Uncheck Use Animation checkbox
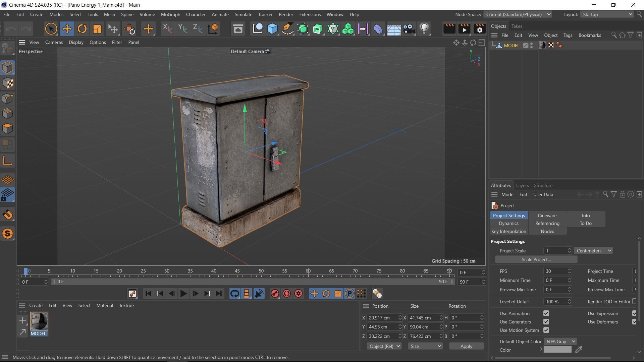This screenshot has height=362, width=644. (546, 313)
